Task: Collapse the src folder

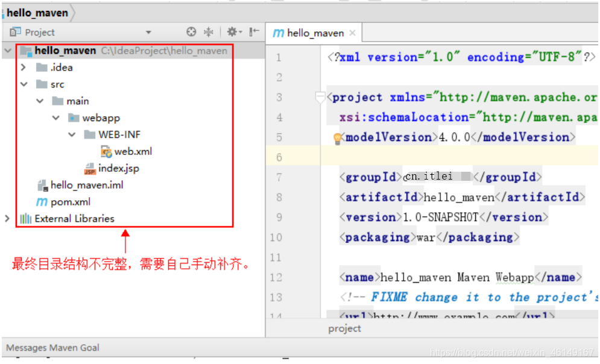Action: (24, 84)
